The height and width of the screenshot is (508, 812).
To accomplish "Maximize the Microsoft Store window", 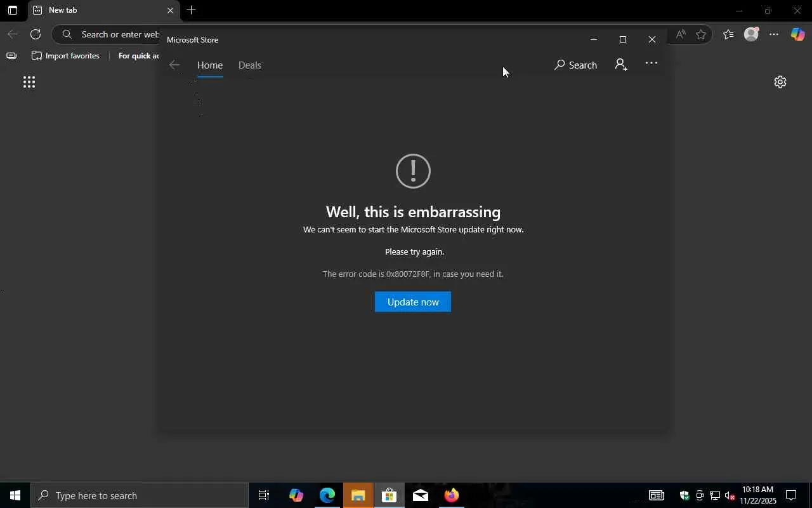I will point(623,39).
